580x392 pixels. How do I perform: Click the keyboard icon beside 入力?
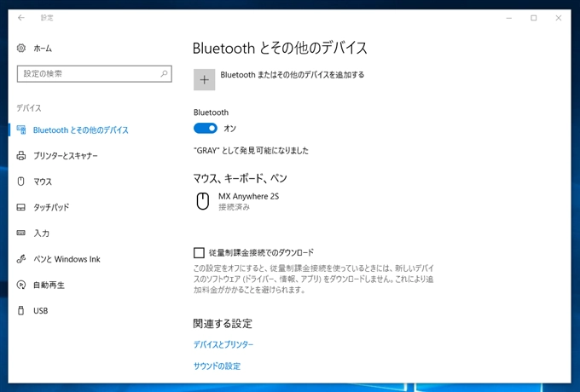(21, 233)
